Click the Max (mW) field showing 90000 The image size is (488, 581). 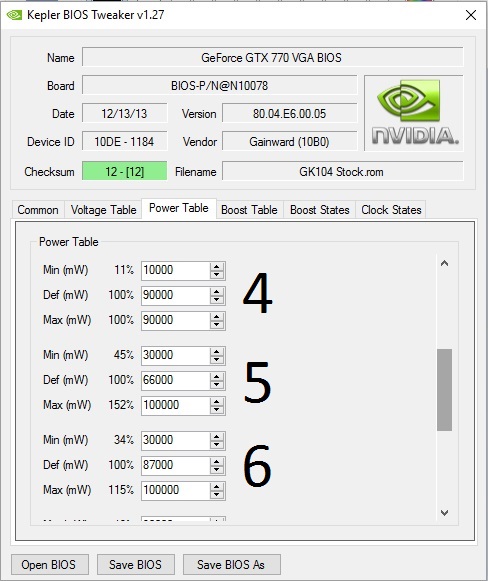(x=176, y=320)
